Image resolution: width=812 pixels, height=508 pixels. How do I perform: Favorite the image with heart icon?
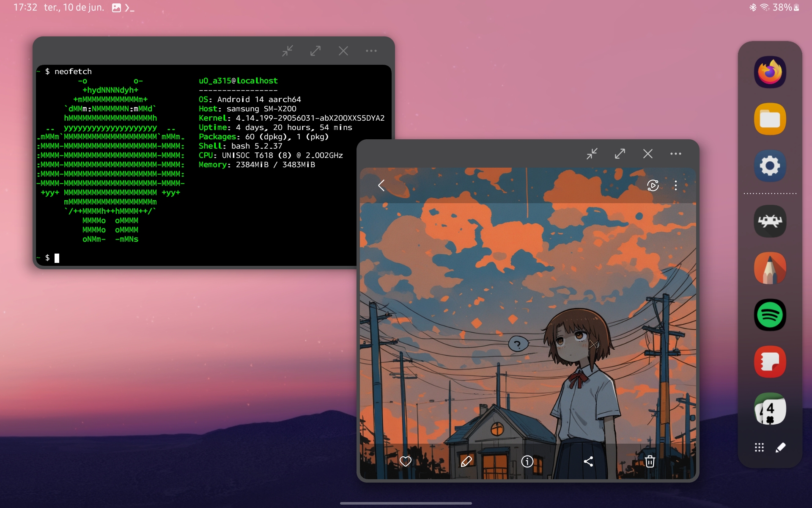[x=405, y=461]
